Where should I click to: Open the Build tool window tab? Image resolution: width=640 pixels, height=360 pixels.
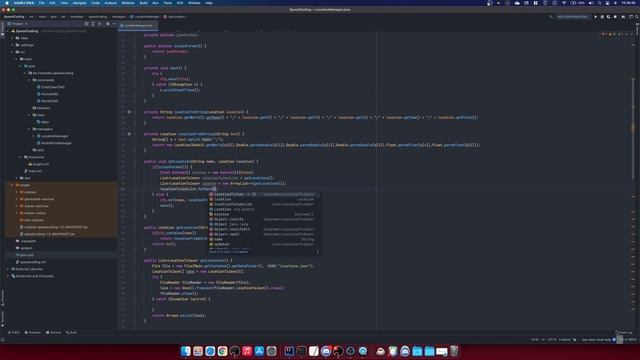[71, 333]
